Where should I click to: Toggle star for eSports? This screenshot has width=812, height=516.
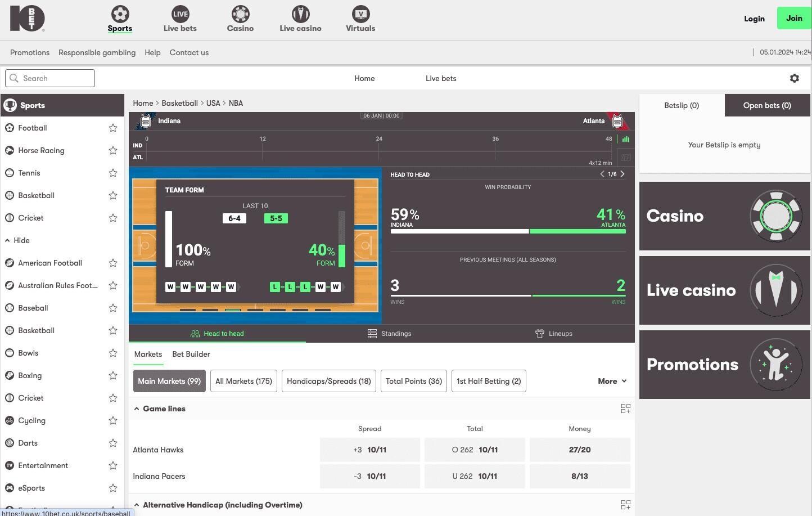click(x=113, y=488)
